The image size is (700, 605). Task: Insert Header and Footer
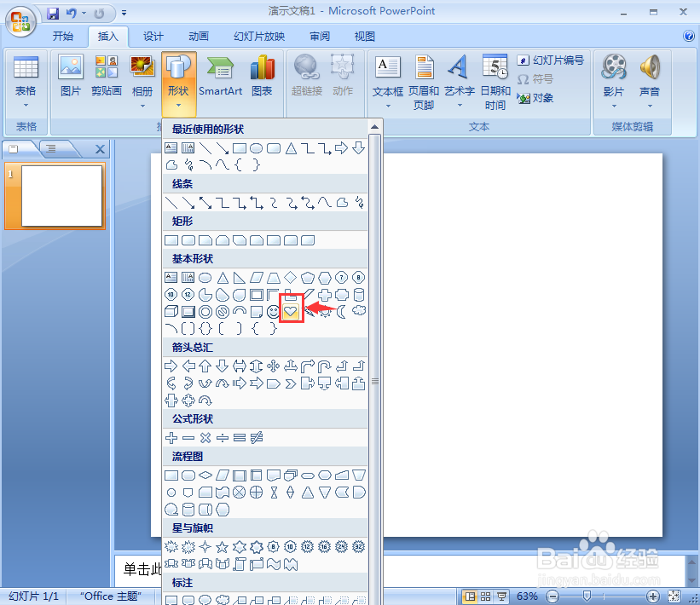pos(424,83)
